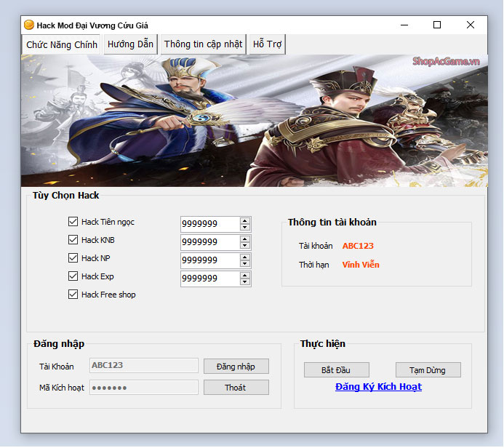
Task: Disable the Hack NP checkbox
Action: click(x=73, y=257)
